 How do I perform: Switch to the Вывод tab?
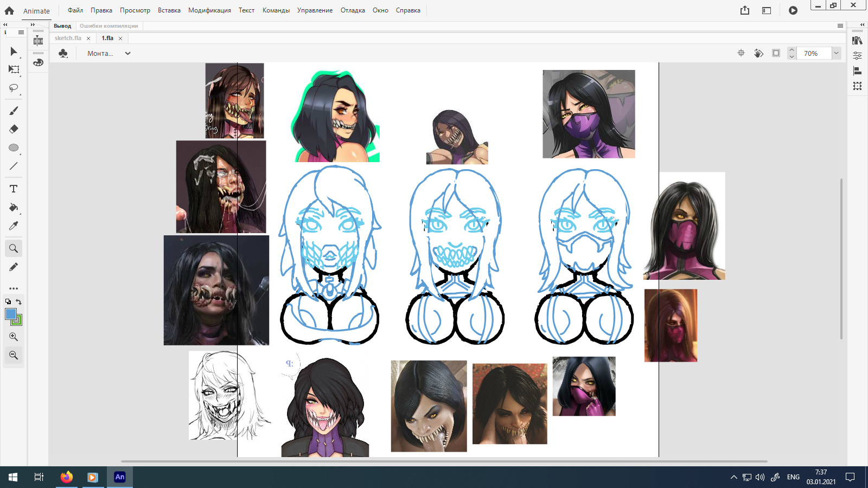[62, 26]
